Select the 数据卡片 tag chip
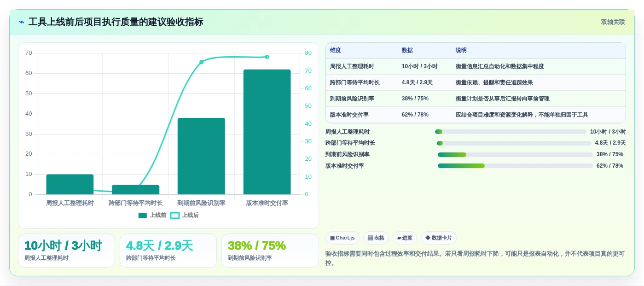Image resolution: width=644 pixels, height=286 pixels. click(439, 238)
